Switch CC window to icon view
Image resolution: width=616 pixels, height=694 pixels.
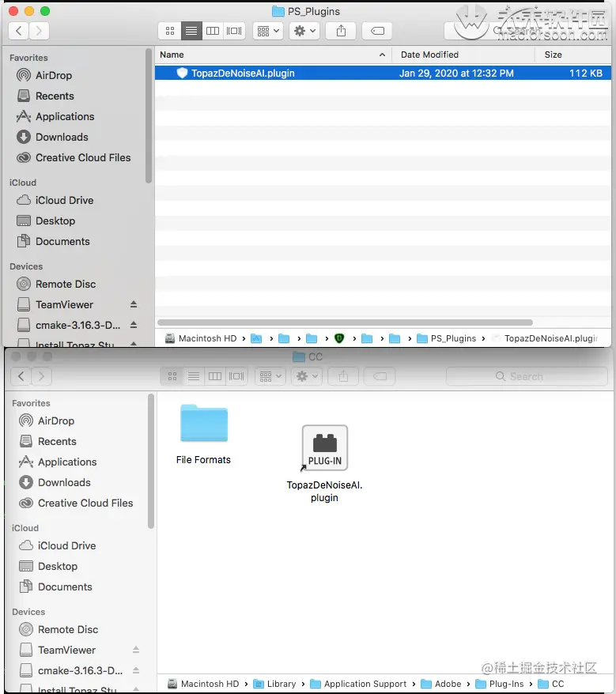click(x=172, y=377)
